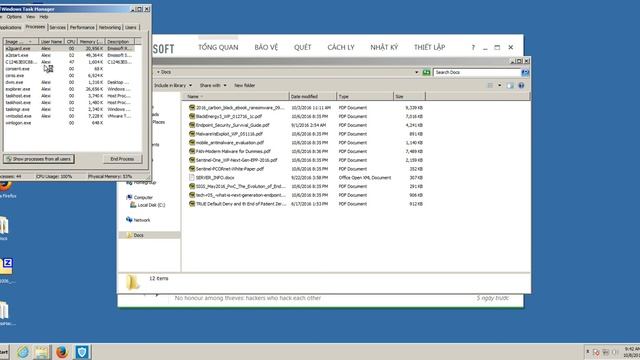Click New folder in Explorer toolbar

(244, 85)
